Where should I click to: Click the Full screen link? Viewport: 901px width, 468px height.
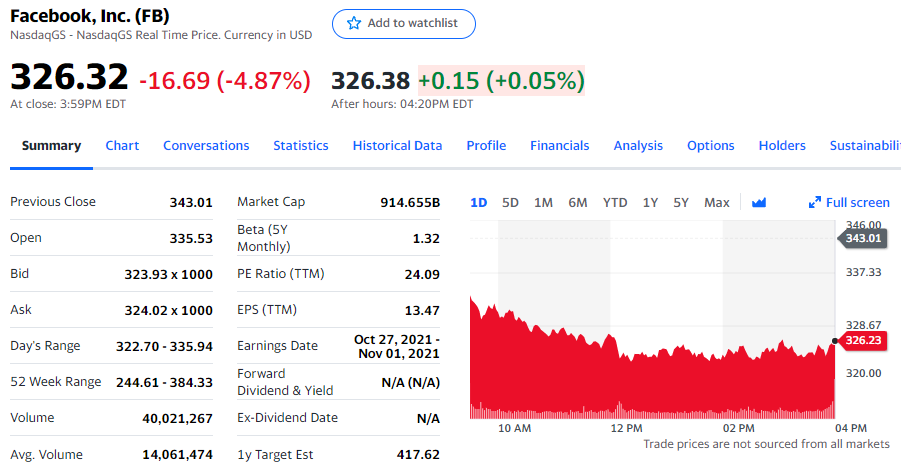pyautogui.click(x=857, y=202)
